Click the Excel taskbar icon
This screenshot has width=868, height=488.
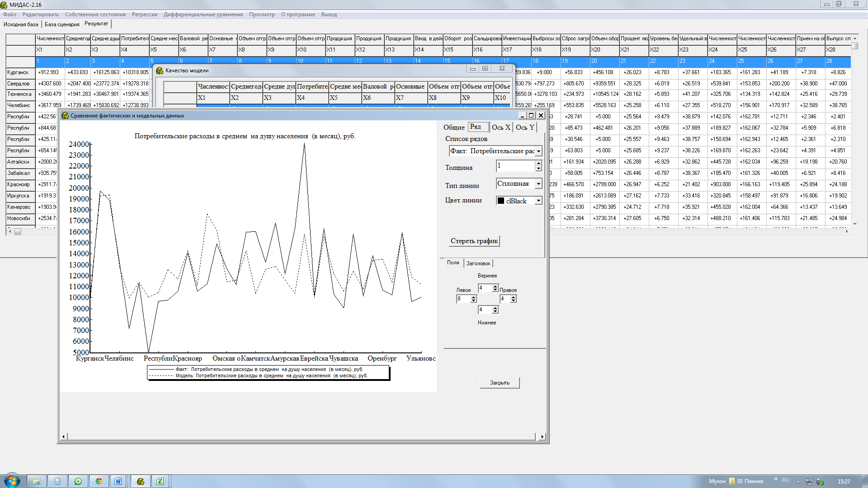[x=160, y=481]
